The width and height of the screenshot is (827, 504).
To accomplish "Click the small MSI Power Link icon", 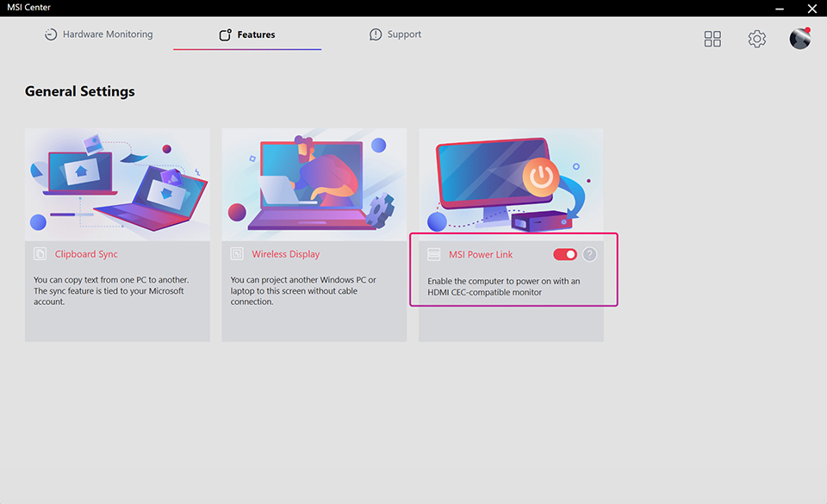I will [x=434, y=254].
